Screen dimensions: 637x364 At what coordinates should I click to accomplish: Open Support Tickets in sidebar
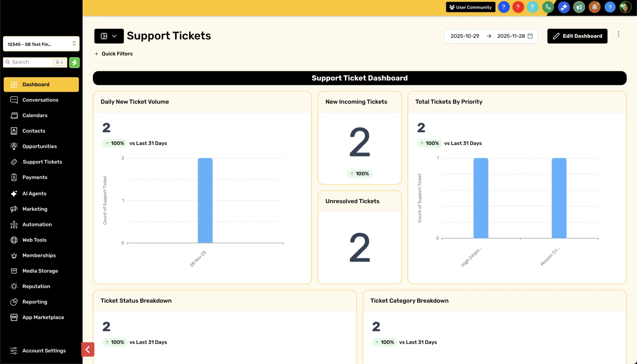coord(42,162)
